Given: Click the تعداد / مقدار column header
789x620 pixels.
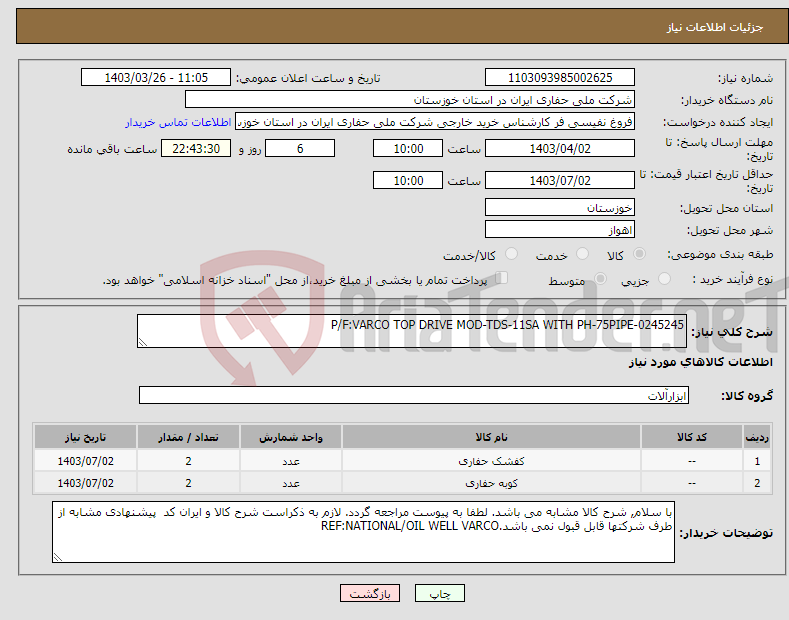Looking at the screenshot, I should 188,437.
